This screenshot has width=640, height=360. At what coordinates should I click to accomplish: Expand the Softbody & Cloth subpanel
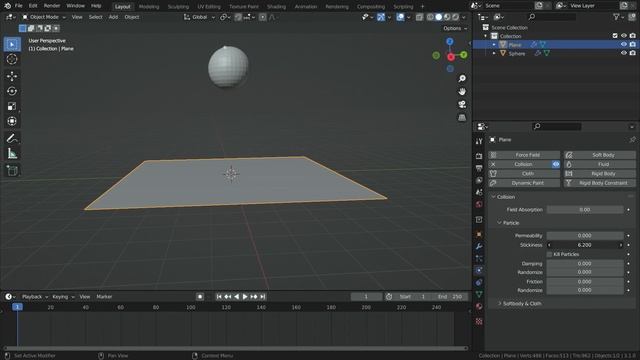pyautogui.click(x=499, y=304)
